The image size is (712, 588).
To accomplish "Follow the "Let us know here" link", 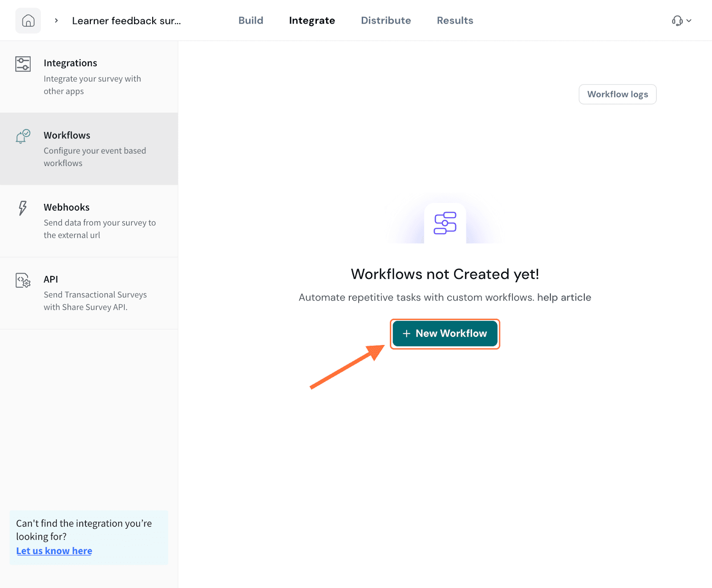I will (54, 551).
